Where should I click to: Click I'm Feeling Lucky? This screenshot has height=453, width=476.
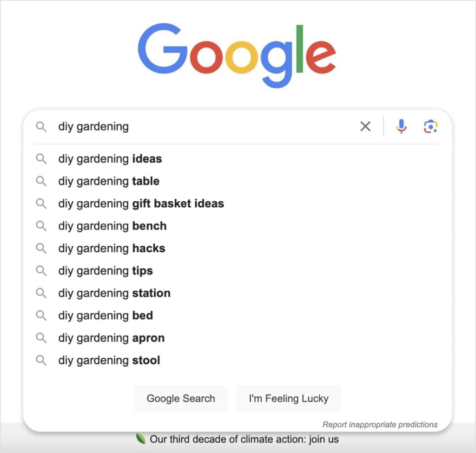coord(289,398)
